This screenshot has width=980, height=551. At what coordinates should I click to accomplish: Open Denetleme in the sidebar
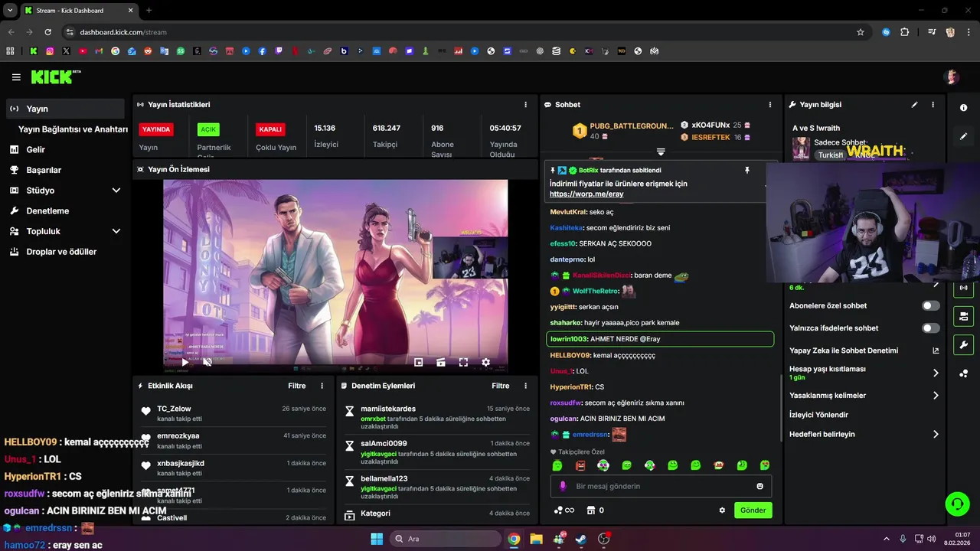point(64,210)
